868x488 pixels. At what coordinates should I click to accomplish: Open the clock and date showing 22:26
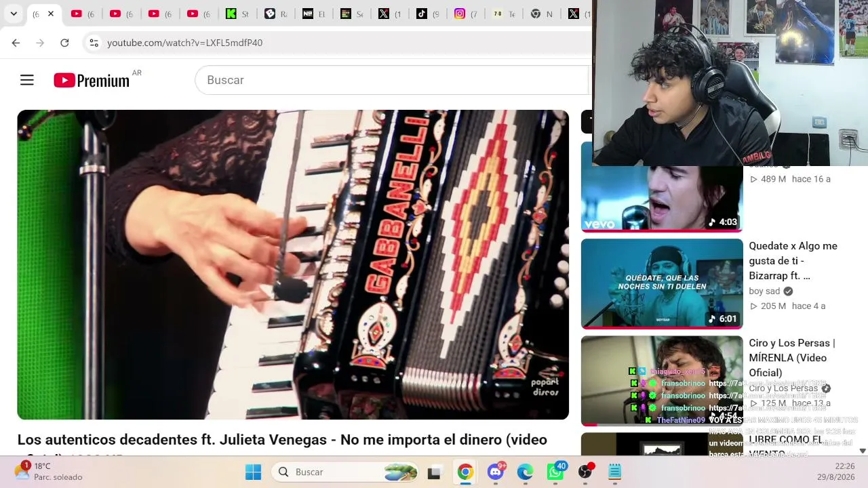(836, 472)
